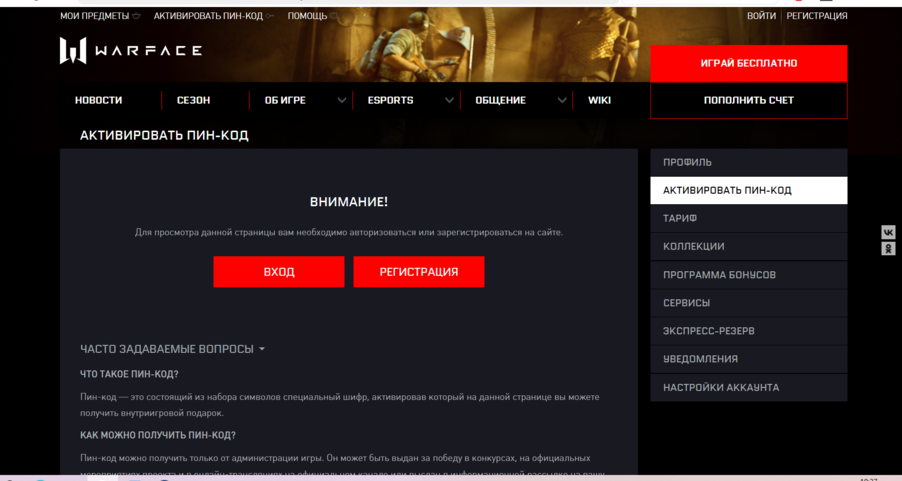902x481 pixels.
Task: Select НАСТРОЙКИ АККАУНТА in the sidebar
Action: click(748, 388)
